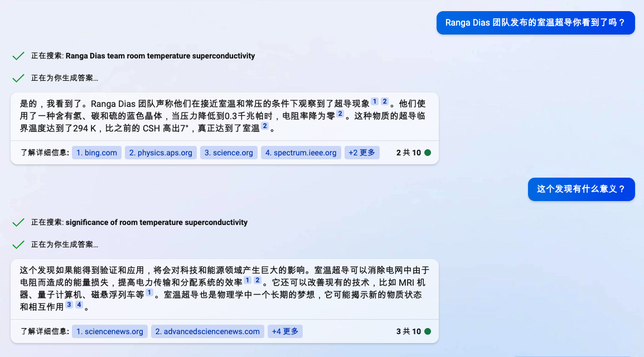
Task: Expand the +2 更多 sources button
Action: [362, 153]
